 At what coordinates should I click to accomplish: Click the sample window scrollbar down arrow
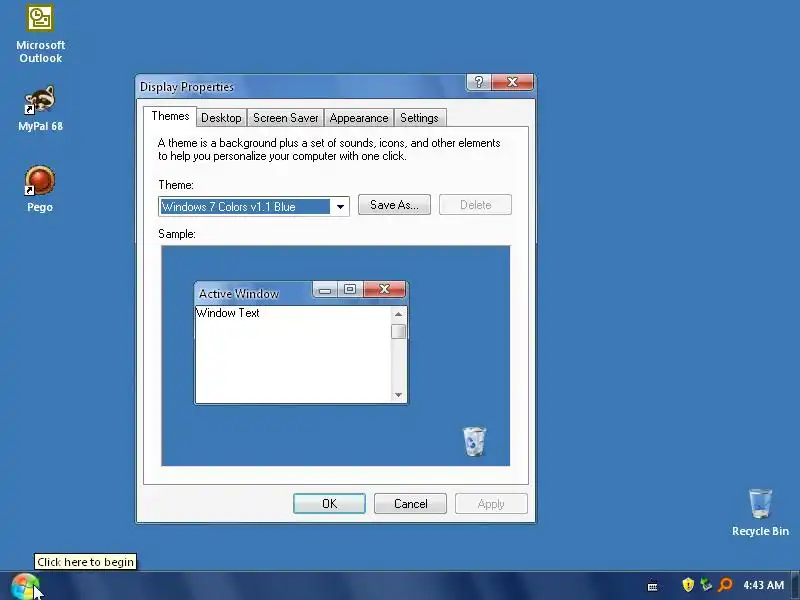pos(398,395)
